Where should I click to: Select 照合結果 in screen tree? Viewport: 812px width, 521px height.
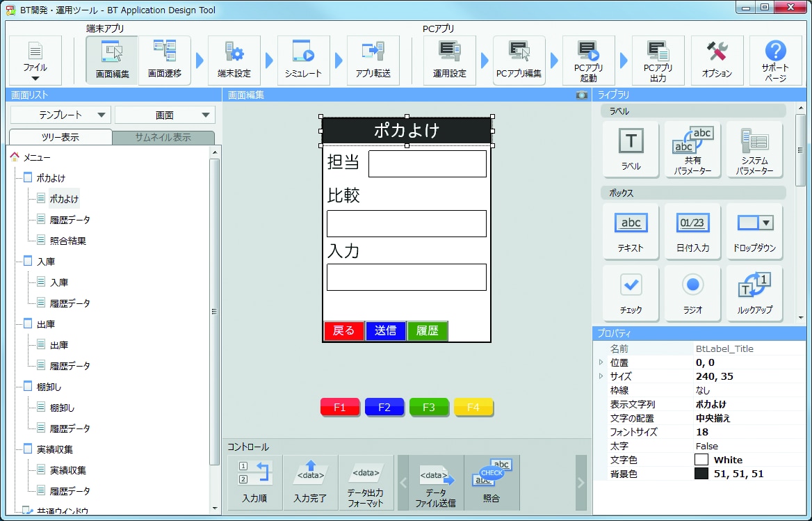point(68,241)
